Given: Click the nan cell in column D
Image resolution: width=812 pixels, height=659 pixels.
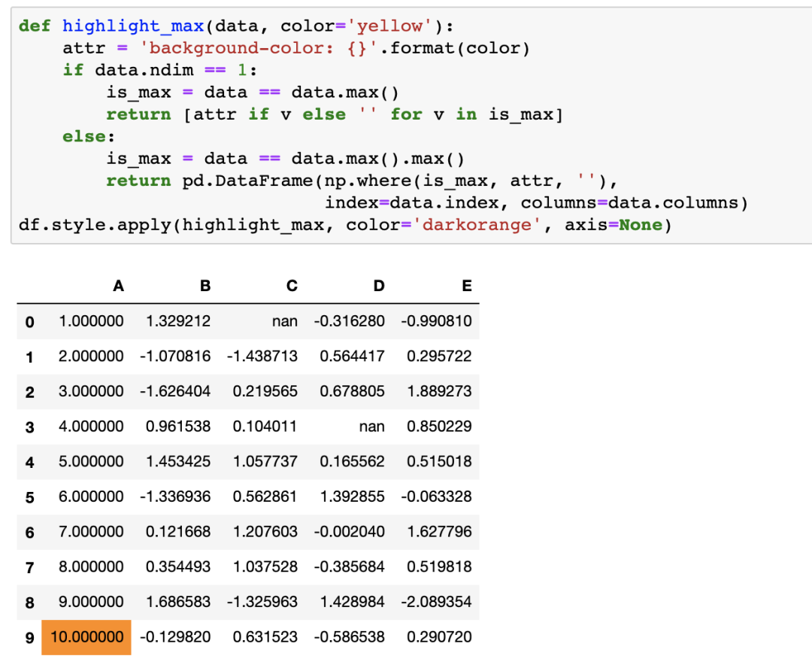Looking at the screenshot, I should pyautogui.click(x=372, y=427).
